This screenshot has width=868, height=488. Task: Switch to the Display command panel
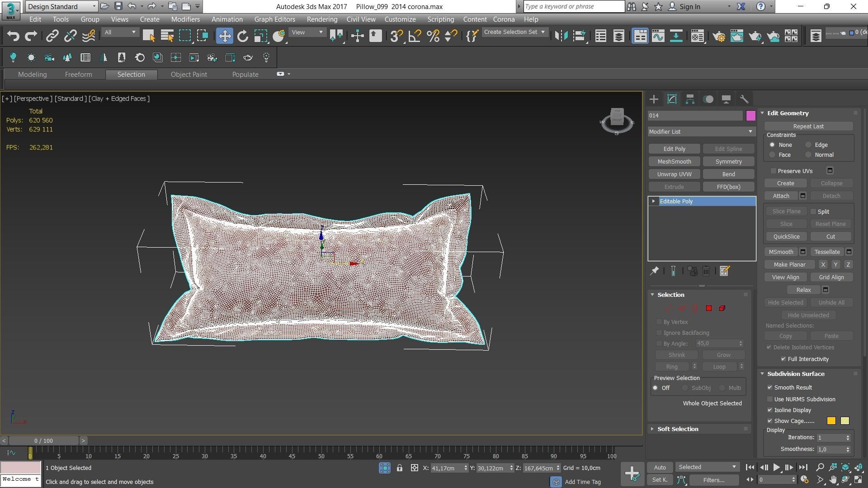(x=726, y=99)
